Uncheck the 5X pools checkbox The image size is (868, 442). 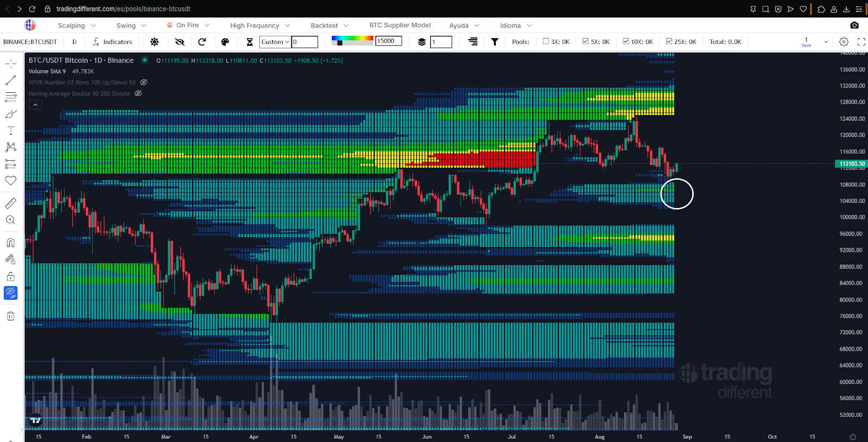click(x=585, y=41)
